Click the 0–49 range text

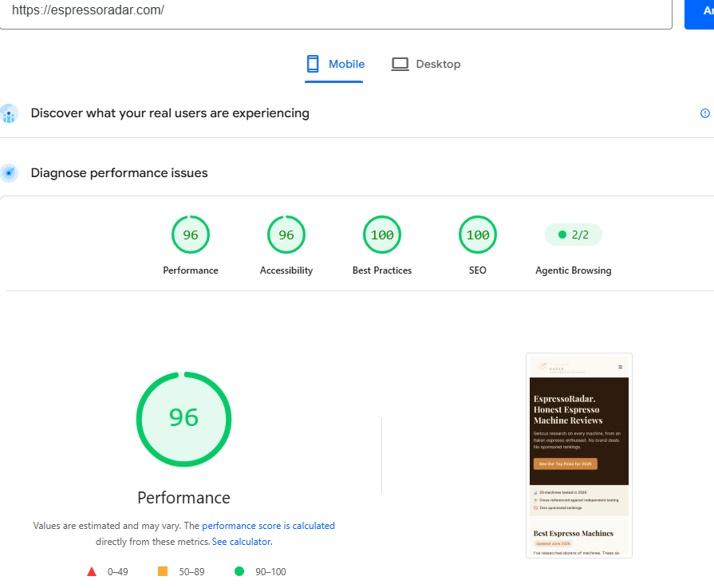117,571
